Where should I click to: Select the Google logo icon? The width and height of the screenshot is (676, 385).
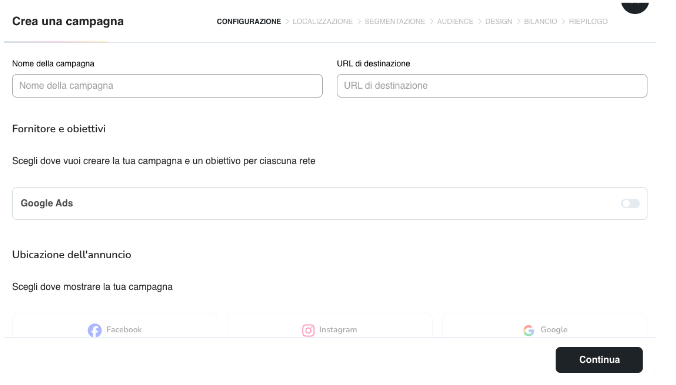coord(529,330)
